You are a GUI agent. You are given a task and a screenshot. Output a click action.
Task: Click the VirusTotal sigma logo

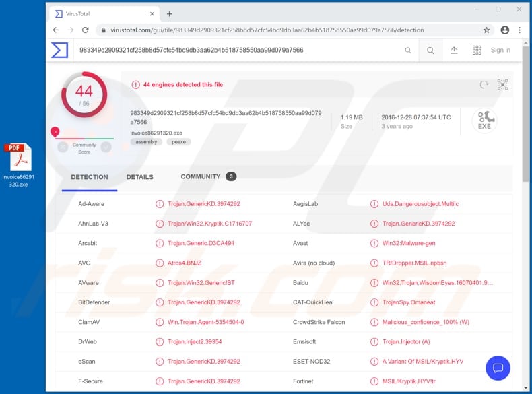tap(59, 50)
